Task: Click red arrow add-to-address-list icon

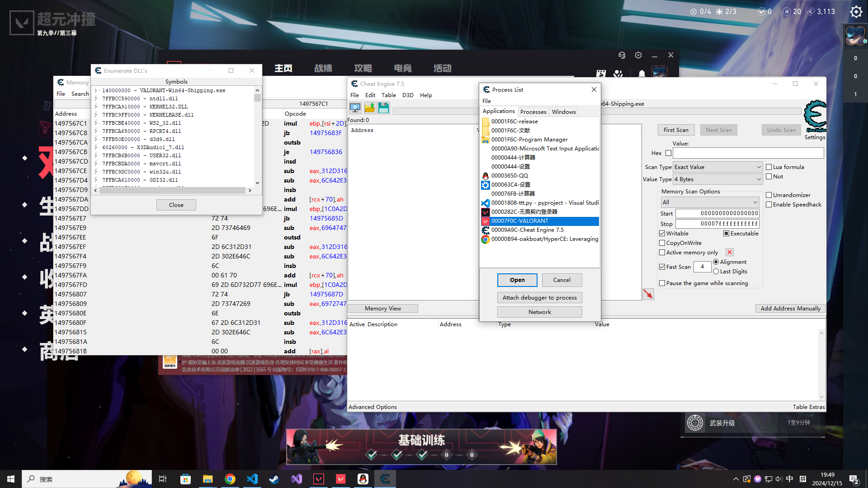Action: click(x=648, y=294)
